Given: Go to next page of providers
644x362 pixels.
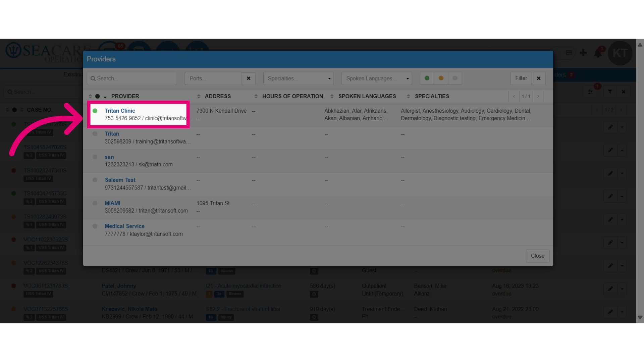Looking at the screenshot, I should click(538, 96).
